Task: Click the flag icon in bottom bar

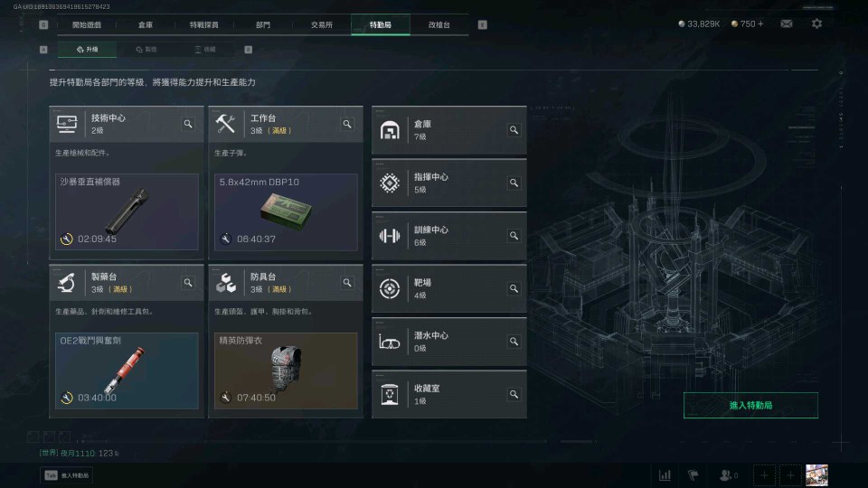Action: 693,475
